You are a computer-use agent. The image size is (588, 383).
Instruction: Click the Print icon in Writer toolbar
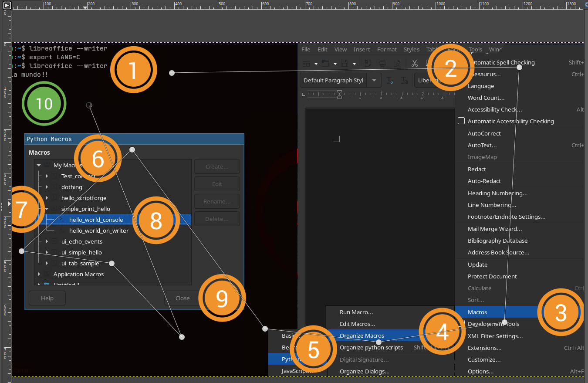(382, 64)
